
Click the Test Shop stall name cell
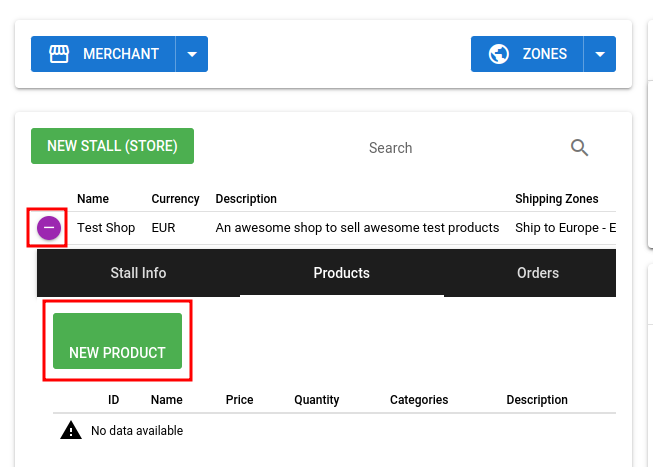(106, 228)
